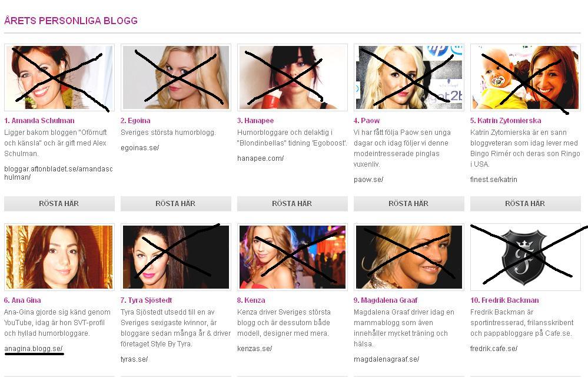Open the paow.se/ link
588x377 pixels.
pos(368,179)
